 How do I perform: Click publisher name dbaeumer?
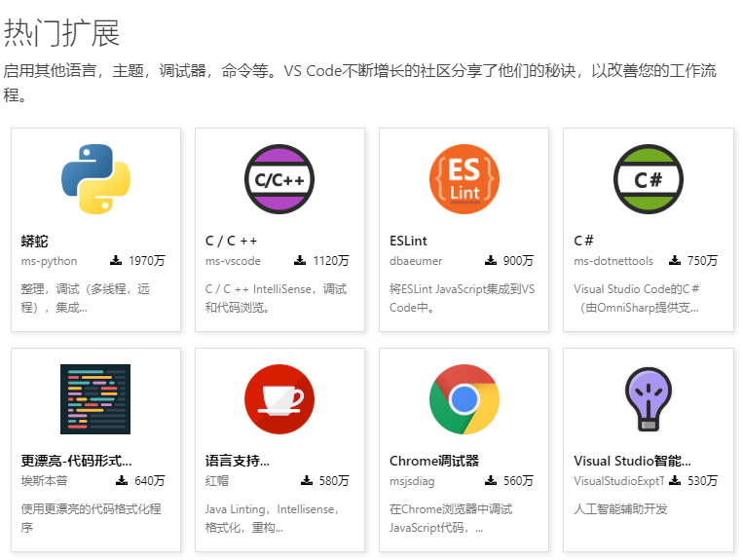(416, 261)
